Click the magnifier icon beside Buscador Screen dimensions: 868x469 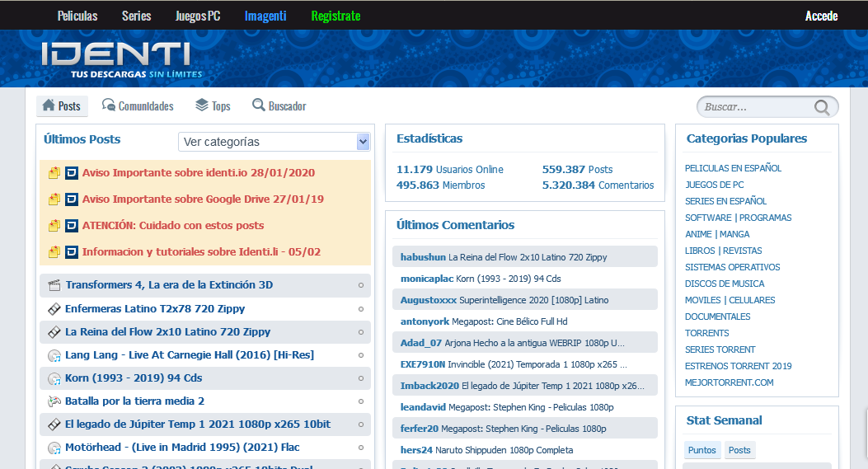pyautogui.click(x=259, y=106)
